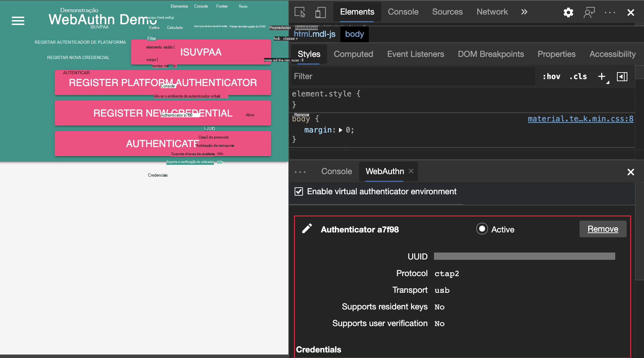The image size is (644, 358).
Task: Click the Remove authenticator button
Action: click(x=603, y=229)
